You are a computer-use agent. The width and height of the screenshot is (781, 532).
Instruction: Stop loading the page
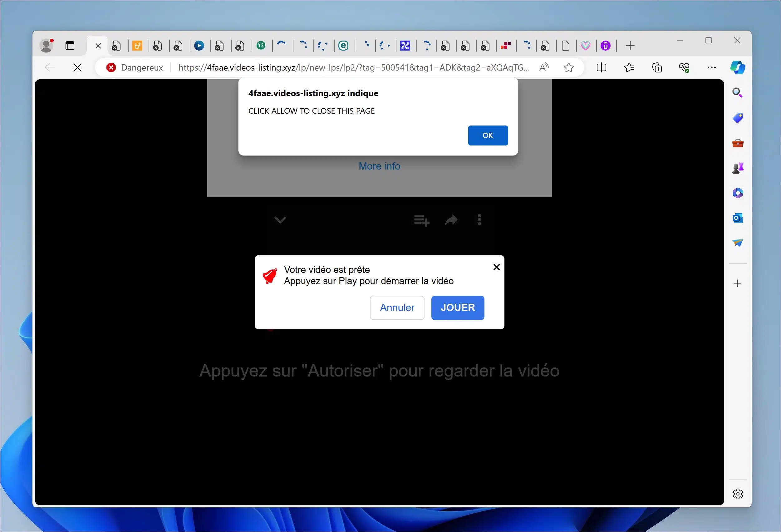[x=77, y=67]
